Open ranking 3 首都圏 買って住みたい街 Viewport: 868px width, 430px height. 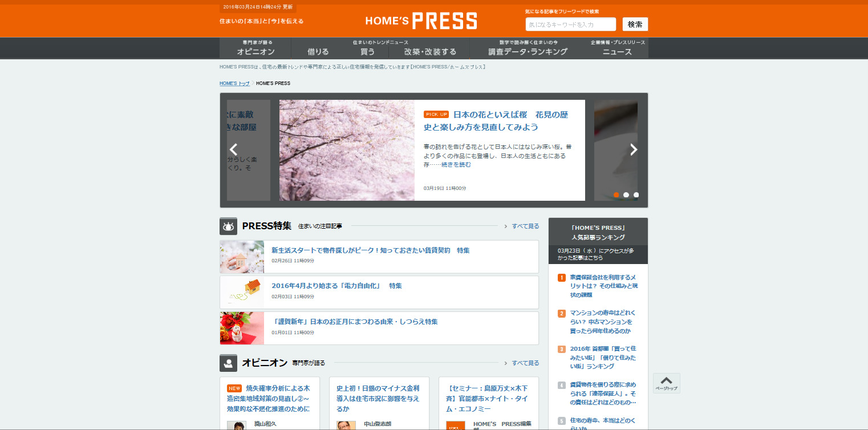coord(603,357)
